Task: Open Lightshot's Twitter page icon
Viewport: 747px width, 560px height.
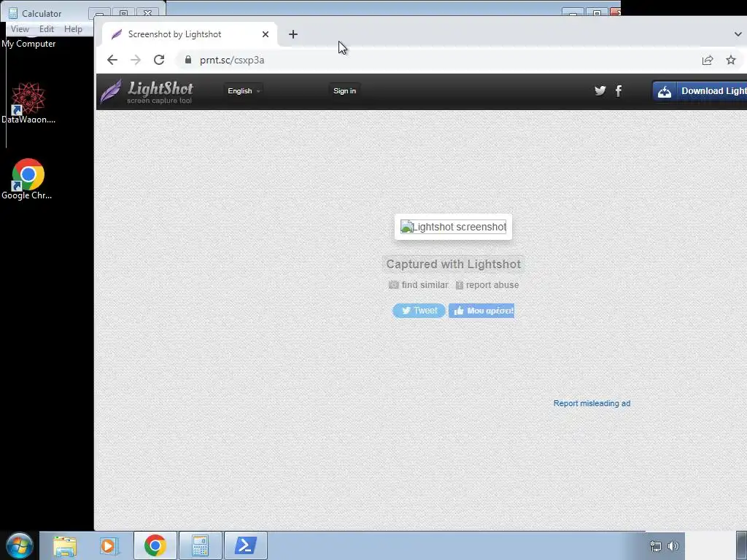Action: pos(600,90)
